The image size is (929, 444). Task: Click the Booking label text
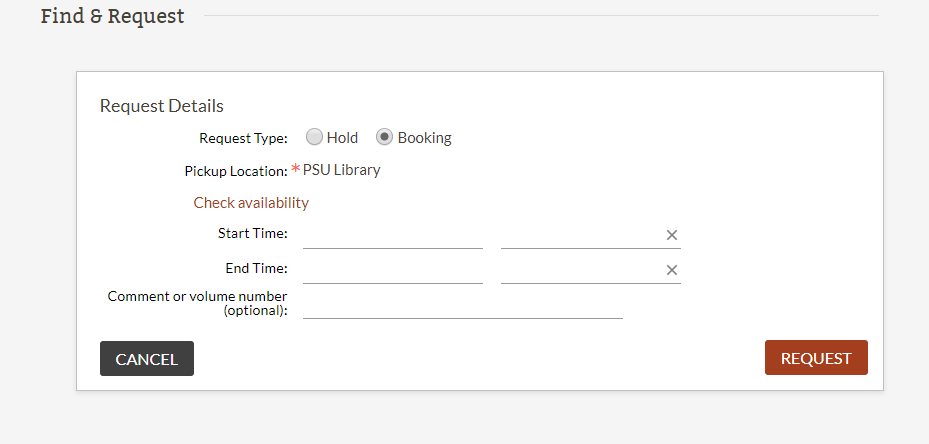pyautogui.click(x=424, y=138)
